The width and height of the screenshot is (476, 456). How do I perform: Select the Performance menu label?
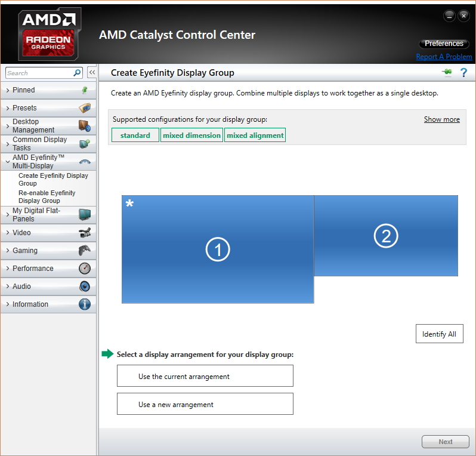point(33,269)
